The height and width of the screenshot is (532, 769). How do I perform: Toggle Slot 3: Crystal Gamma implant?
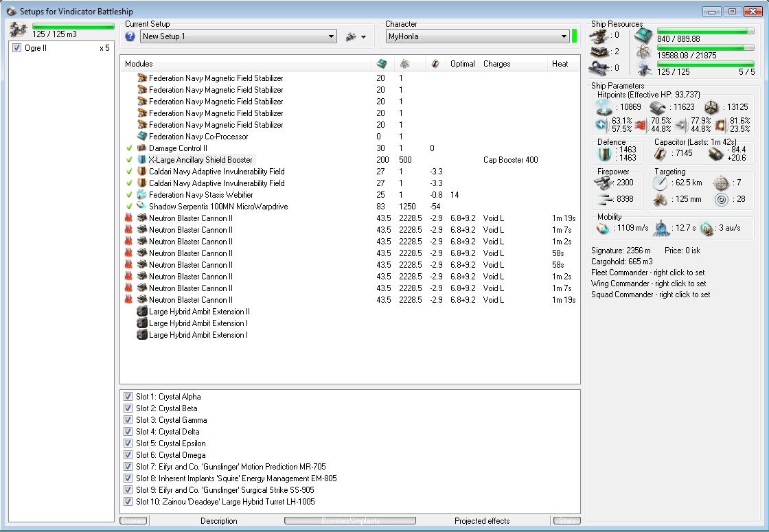coord(128,419)
